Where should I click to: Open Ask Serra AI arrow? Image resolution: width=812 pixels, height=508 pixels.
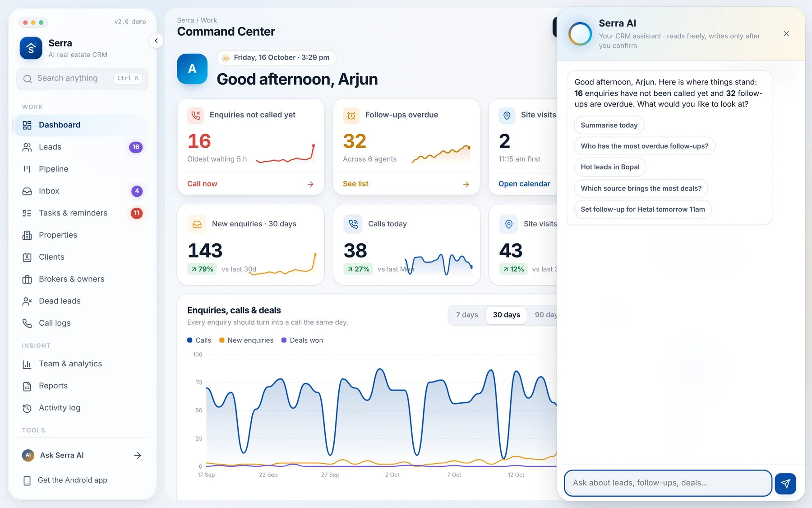(x=138, y=456)
